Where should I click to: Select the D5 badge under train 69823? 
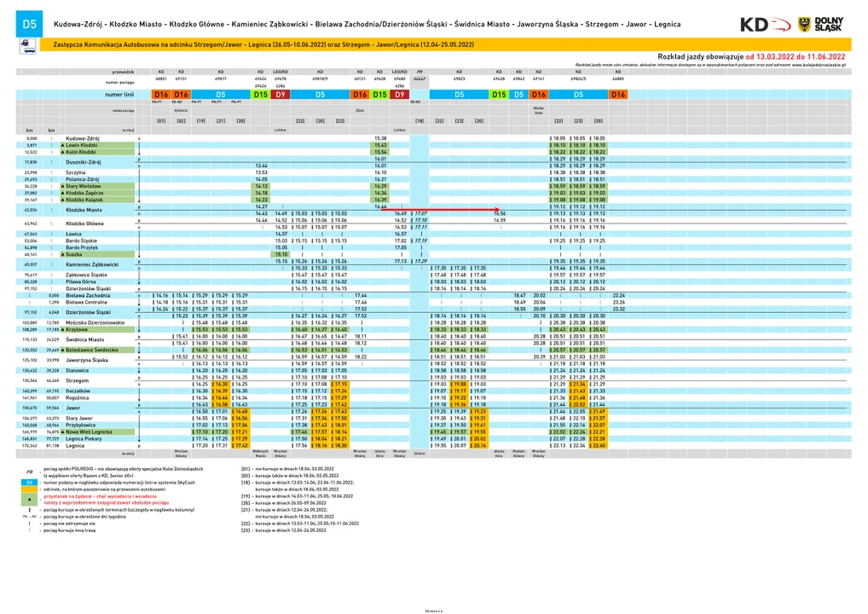(460, 95)
